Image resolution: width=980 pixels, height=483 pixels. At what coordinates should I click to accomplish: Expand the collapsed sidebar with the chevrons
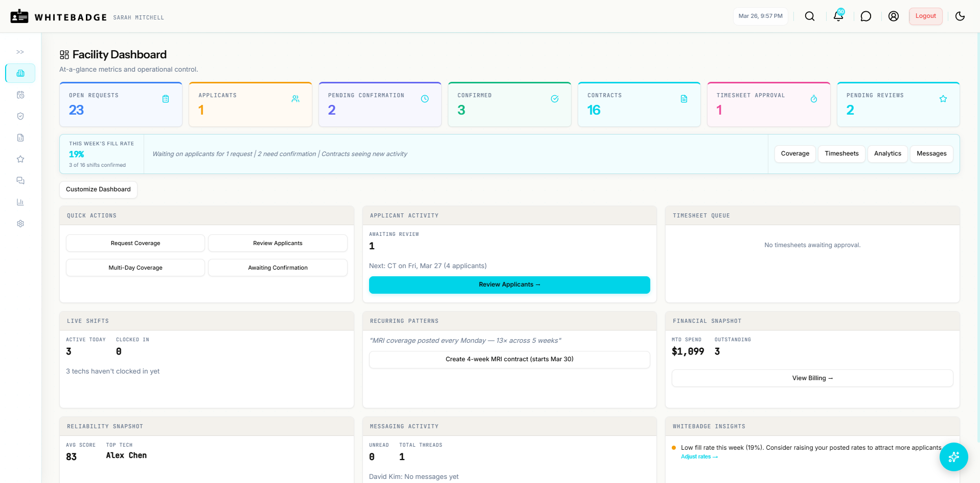(20, 52)
